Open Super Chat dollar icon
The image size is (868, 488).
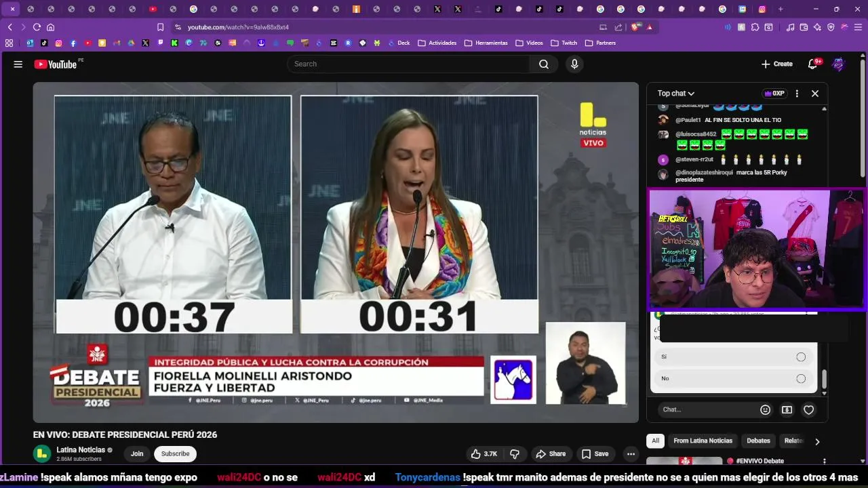(787, 409)
